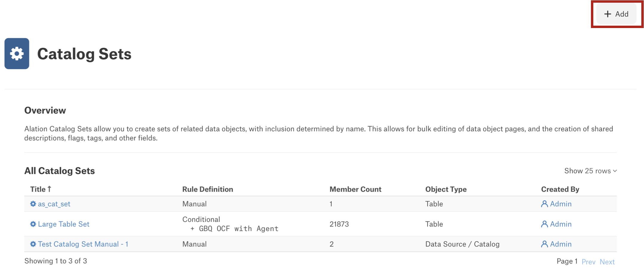The image size is (644, 272).
Task: Click user icon in Large Table Set row
Action: (x=544, y=224)
